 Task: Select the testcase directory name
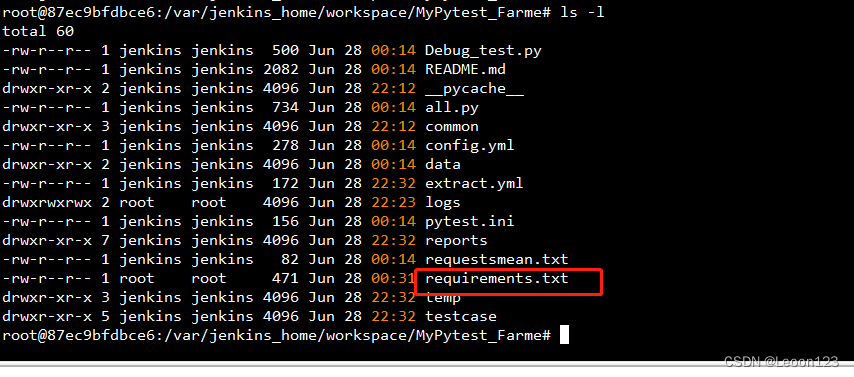pyautogui.click(x=461, y=317)
